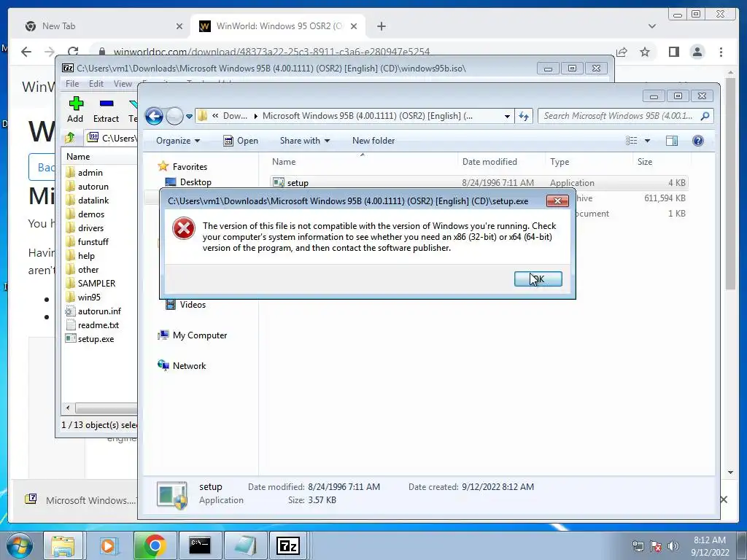Refresh the Explorer folder view

[524, 116]
